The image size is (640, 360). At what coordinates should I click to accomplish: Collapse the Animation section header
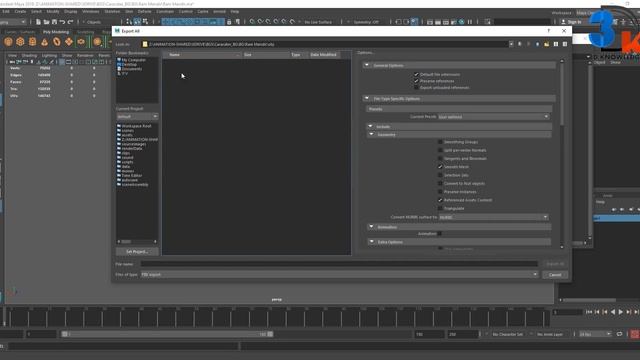[x=371, y=227]
